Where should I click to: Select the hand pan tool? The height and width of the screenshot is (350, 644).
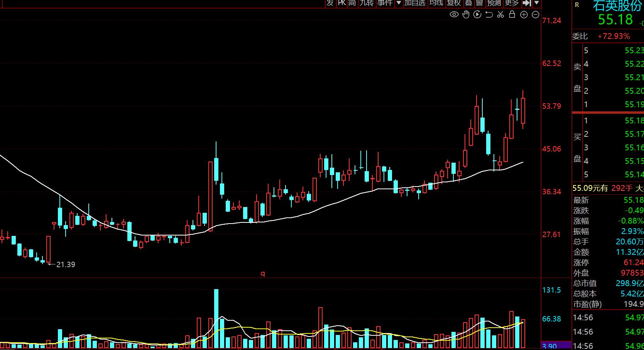[x=466, y=15]
